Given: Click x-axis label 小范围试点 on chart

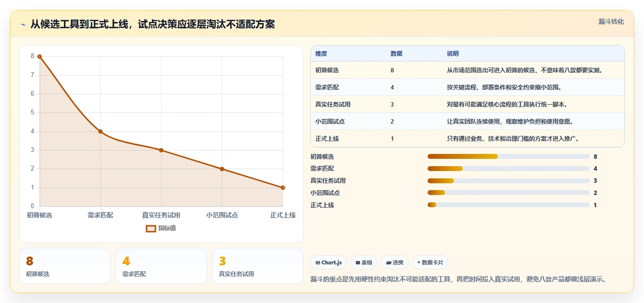Looking at the screenshot, I should [x=222, y=215].
